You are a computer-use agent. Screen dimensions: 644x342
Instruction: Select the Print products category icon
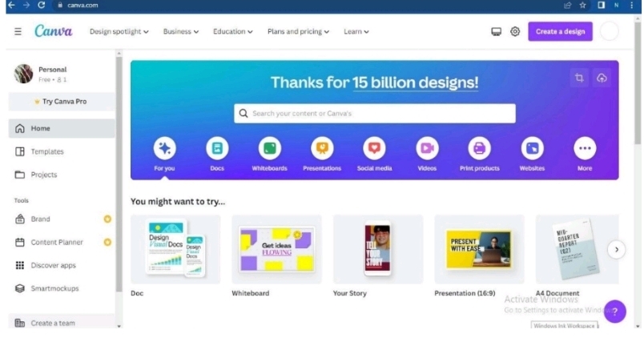click(480, 148)
